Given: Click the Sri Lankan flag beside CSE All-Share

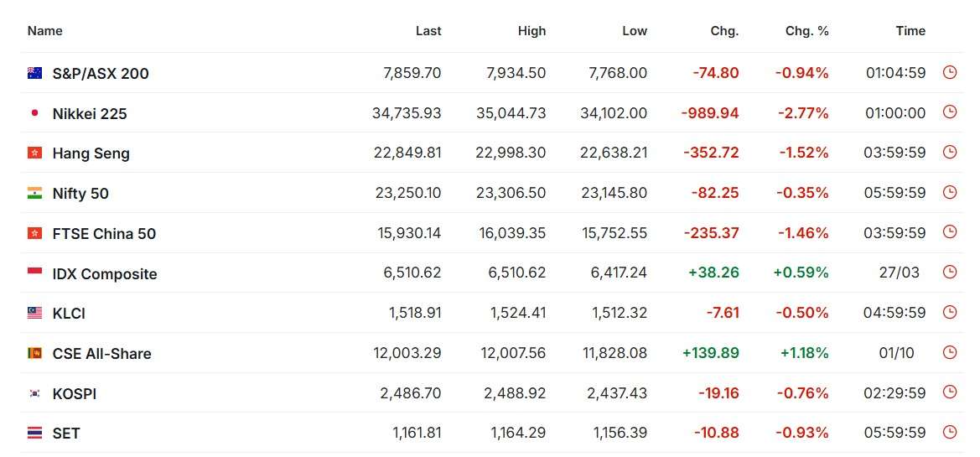Looking at the screenshot, I should coord(35,353).
